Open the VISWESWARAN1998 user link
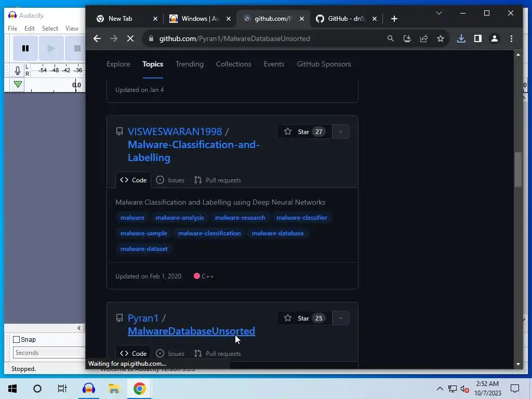The width and height of the screenshot is (532, 399). point(175,131)
